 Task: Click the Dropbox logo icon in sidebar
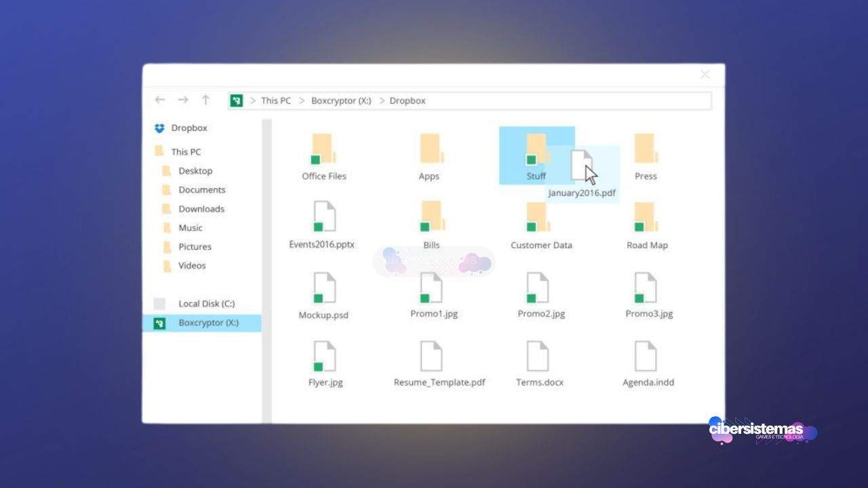click(x=160, y=128)
